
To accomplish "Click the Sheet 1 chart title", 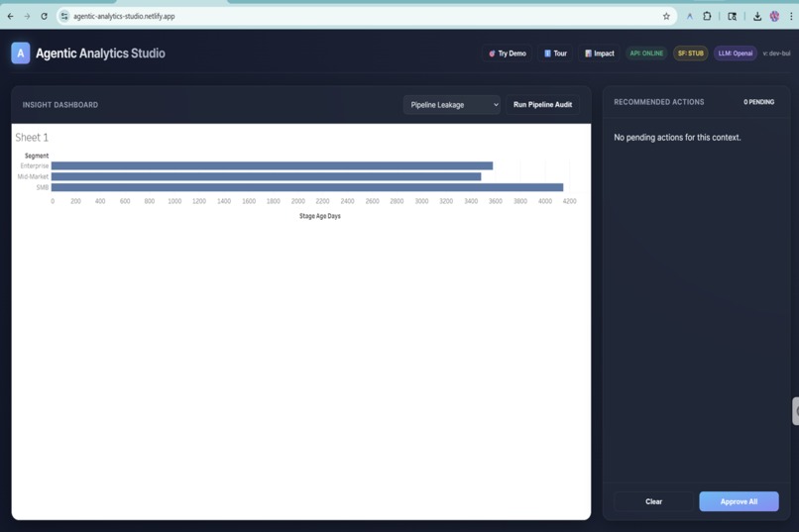I will click(x=32, y=138).
